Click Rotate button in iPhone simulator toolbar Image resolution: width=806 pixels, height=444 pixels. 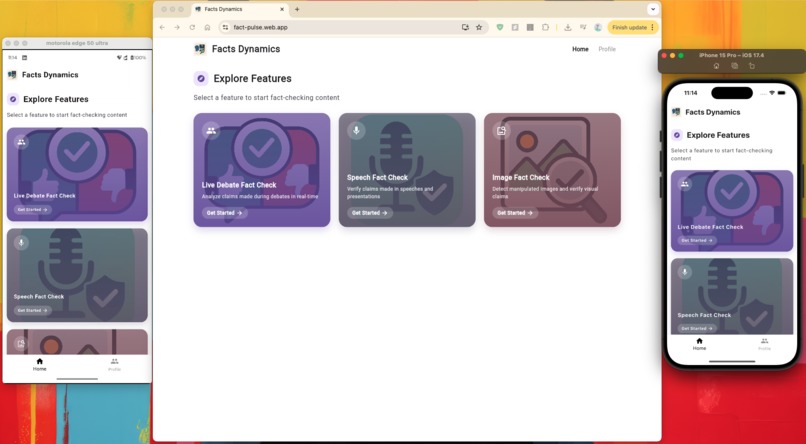point(752,66)
